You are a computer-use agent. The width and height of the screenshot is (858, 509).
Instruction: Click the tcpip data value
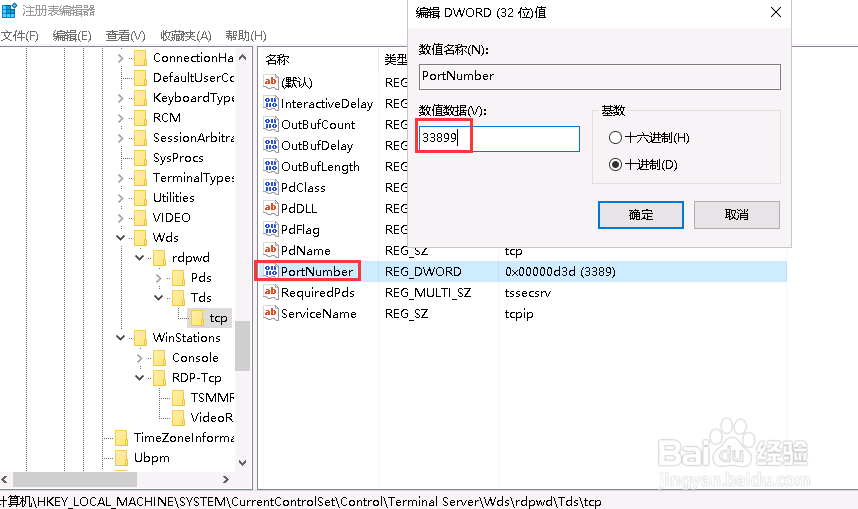519,314
